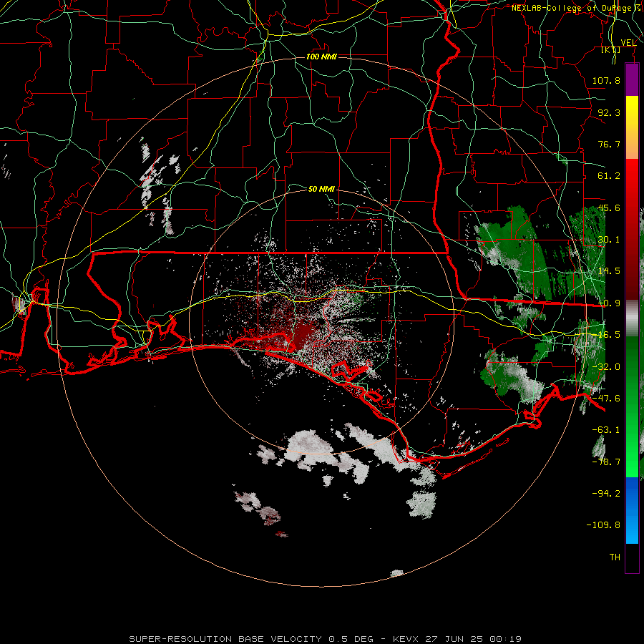The image size is (644, 644).
Task: Click the TH legend label
Action: [x=615, y=557]
